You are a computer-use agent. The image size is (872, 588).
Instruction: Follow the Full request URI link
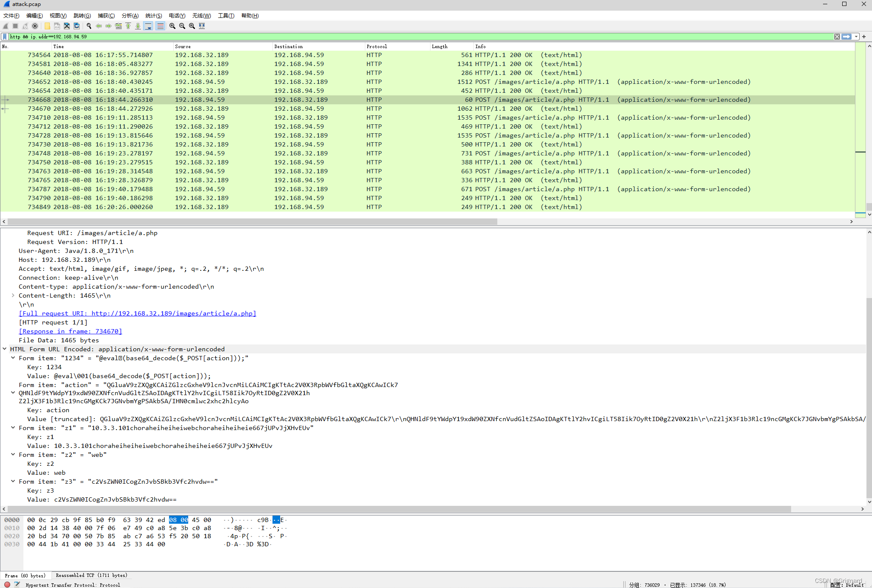[x=138, y=313]
